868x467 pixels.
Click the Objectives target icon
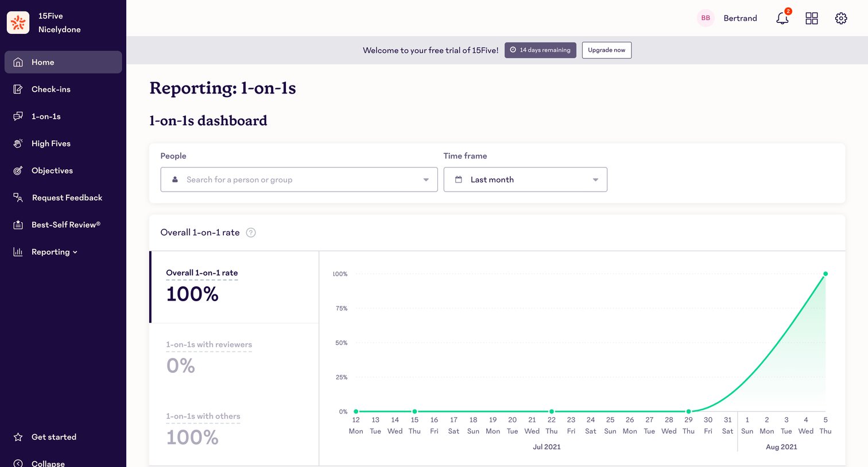pos(18,170)
